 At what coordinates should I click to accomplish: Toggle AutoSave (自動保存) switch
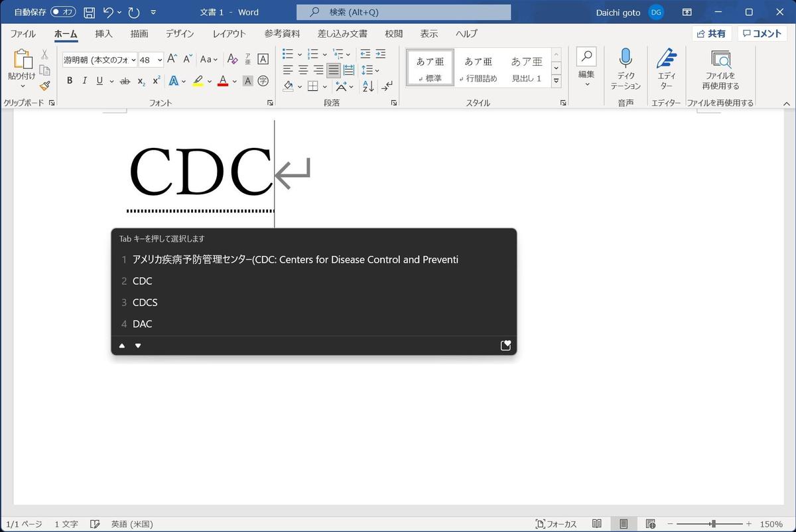pyautogui.click(x=63, y=12)
